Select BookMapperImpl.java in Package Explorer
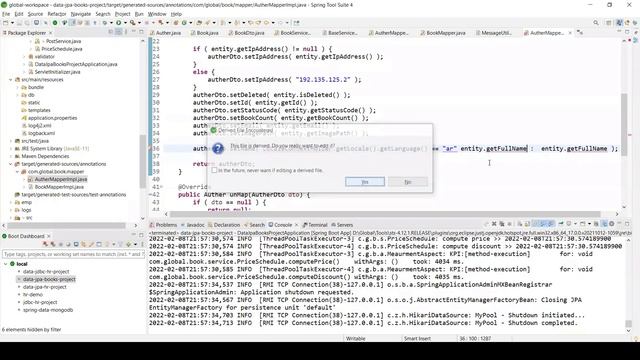The image size is (640, 360). 59,187
